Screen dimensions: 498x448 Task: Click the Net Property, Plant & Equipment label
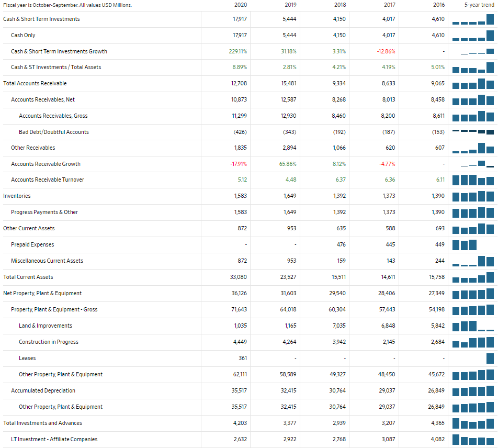(42, 293)
